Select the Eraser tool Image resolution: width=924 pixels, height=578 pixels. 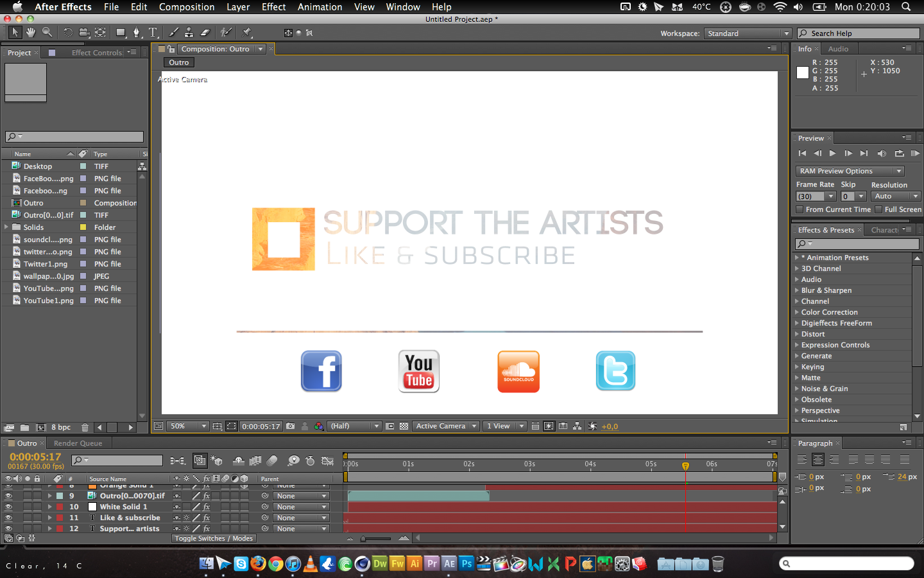pyautogui.click(x=205, y=32)
